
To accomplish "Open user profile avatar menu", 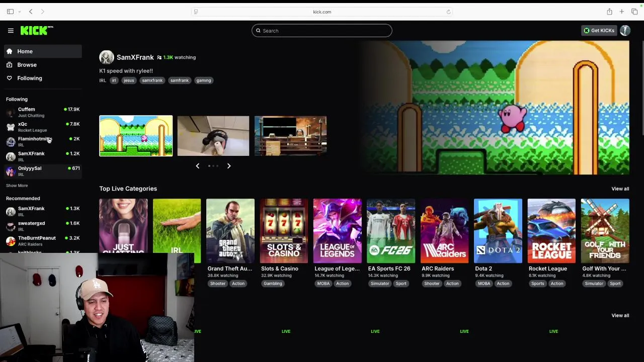I will (625, 31).
